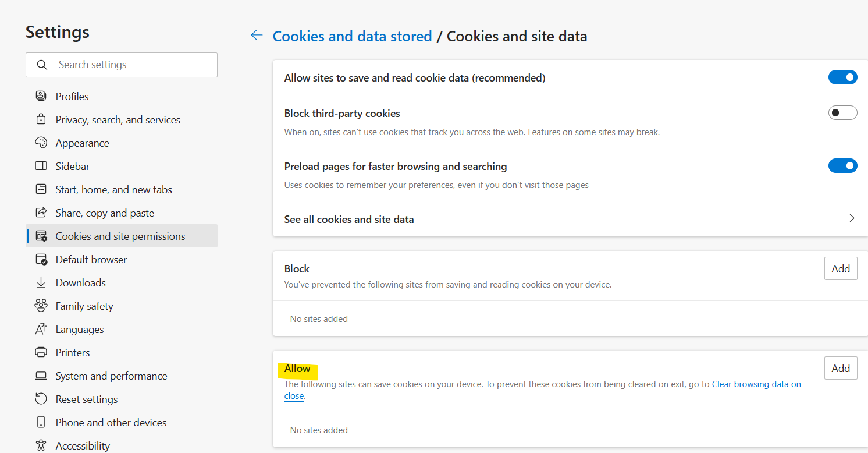868x453 pixels.
Task: Open Appearance settings via its eye icon
Action: click(40, 143)
